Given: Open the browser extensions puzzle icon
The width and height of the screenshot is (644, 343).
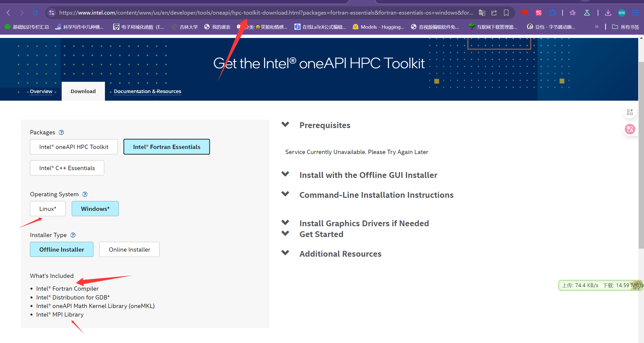Looking at the screenshot, I should pos(552,13).
